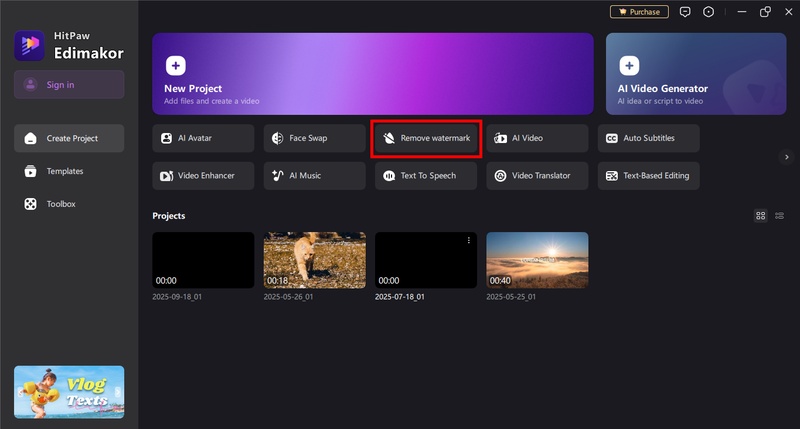Go to Templates in the sidebar
The width and height of the screenshot is (800, 429).
click(66, 171)
